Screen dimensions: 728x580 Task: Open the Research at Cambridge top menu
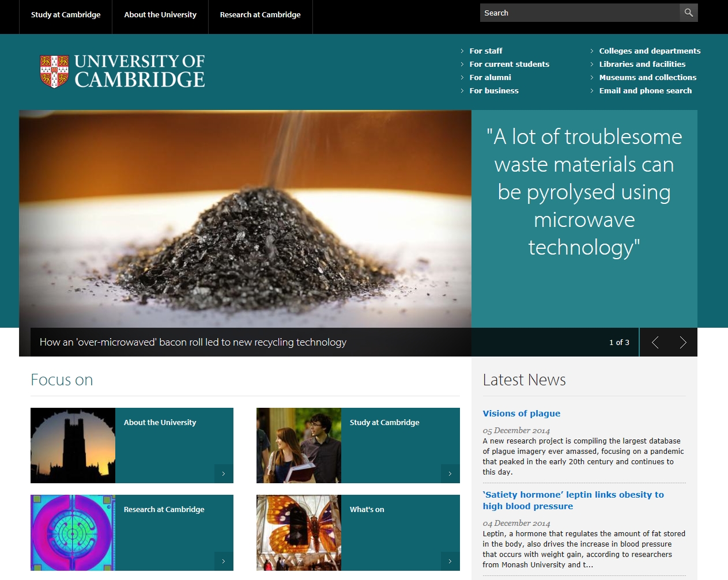[x=260, y=15]
